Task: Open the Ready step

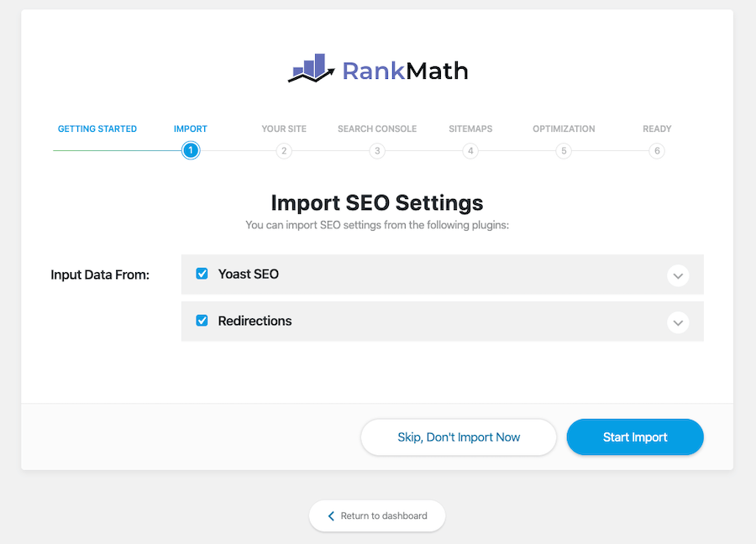Action: [x=657, y=128]
